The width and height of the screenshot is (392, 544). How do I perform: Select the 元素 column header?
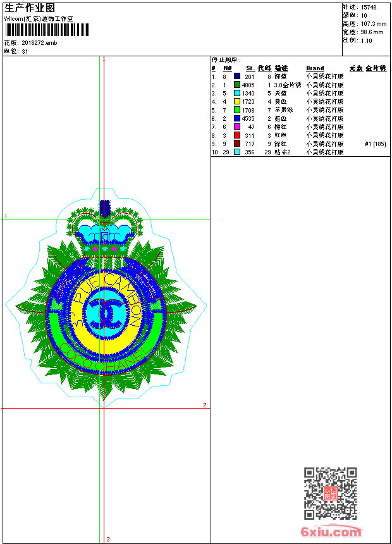pyautogui.click(x=356, y=68)
